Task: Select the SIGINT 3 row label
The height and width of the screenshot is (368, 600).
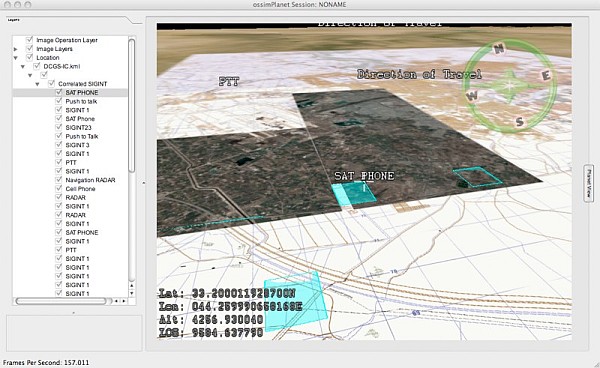Action: [x=77, y=145]
